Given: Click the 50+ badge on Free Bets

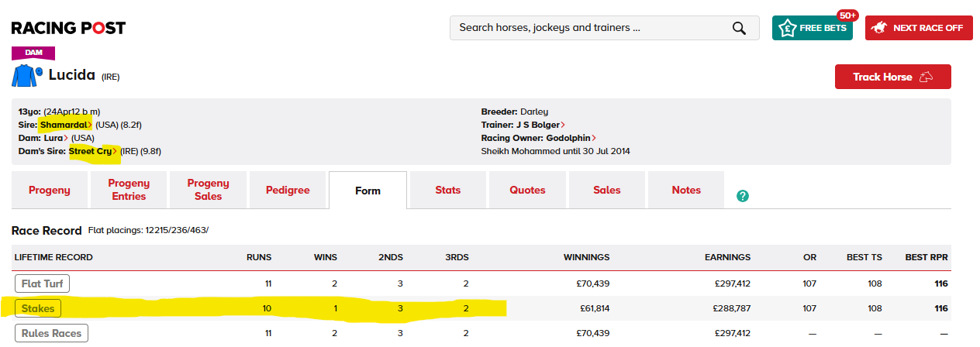Looking at the screenshot, I should (x=847, y=15).
